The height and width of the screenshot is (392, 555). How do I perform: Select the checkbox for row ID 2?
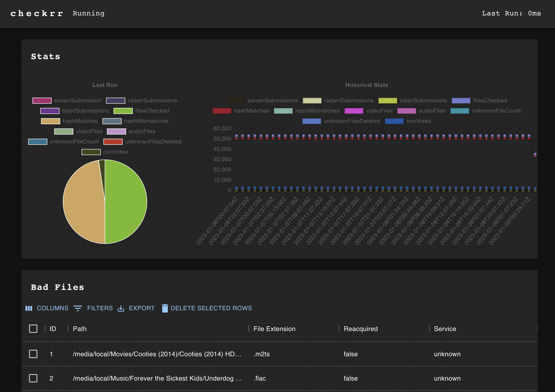click(x=33, y=378)
